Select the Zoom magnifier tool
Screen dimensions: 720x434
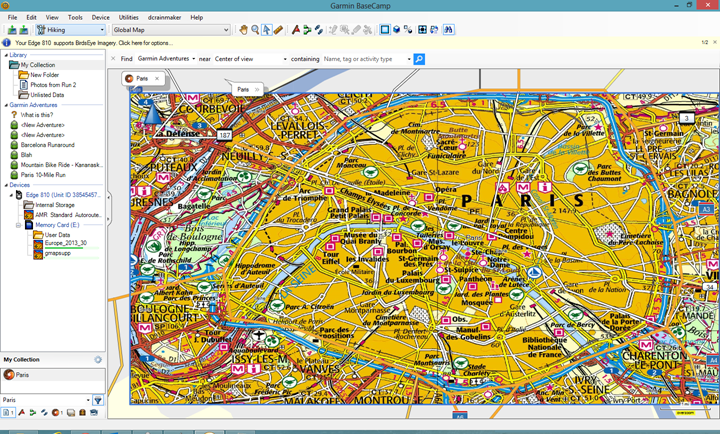coord(255,30)
